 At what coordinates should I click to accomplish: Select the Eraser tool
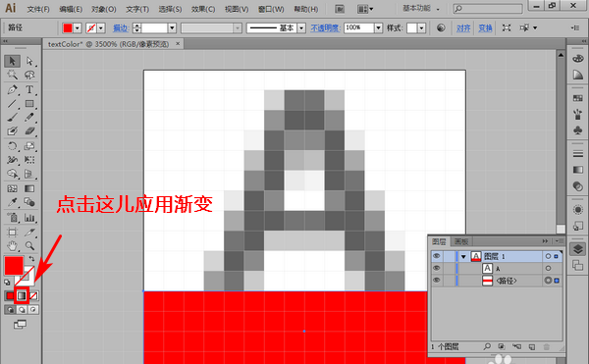tap(29, 130)
